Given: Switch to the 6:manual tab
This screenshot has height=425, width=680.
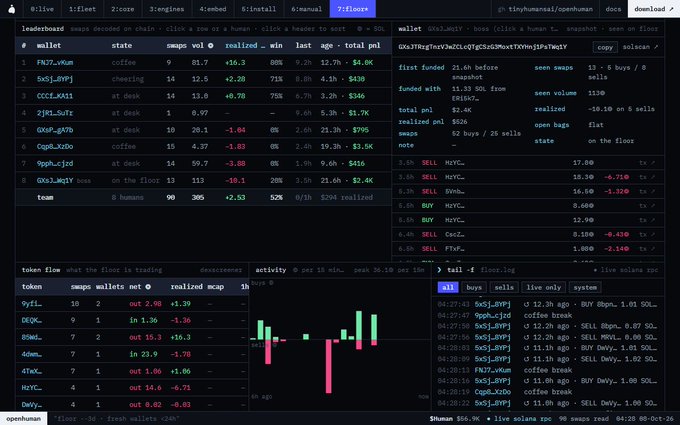Looking at the screenshot, I should 306,9.
